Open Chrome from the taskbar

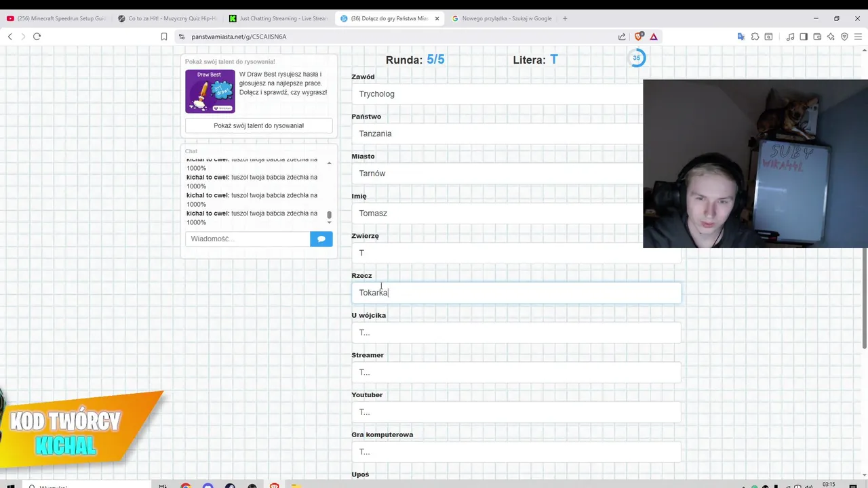click(x=186, y=485)
